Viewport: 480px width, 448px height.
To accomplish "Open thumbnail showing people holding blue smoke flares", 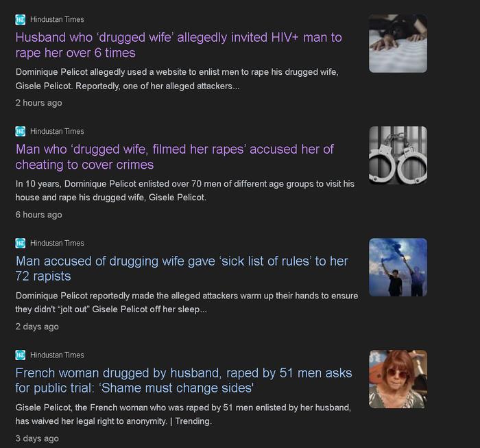I will point(398,267).
